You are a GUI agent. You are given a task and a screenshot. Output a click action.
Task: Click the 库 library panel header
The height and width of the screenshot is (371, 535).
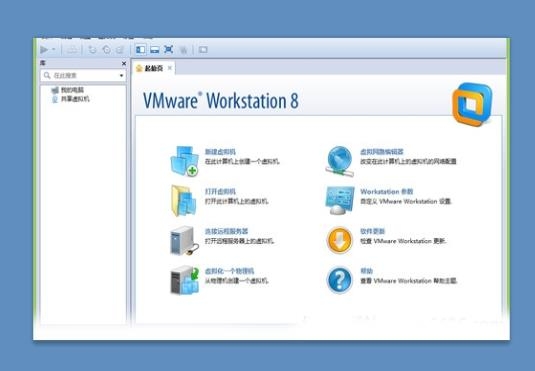pos(84,63)
